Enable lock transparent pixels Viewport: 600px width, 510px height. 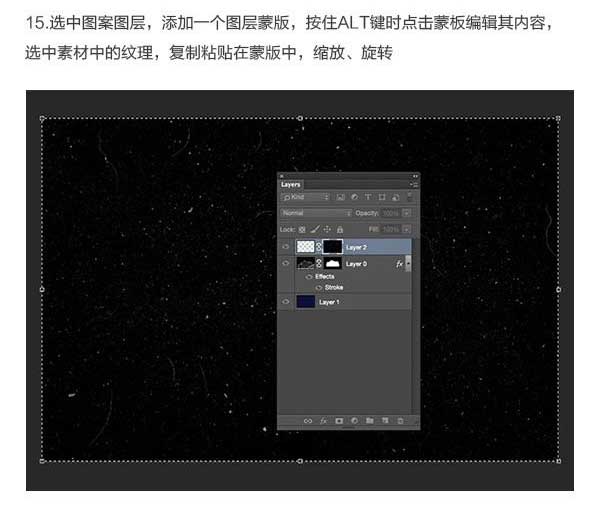302,230
